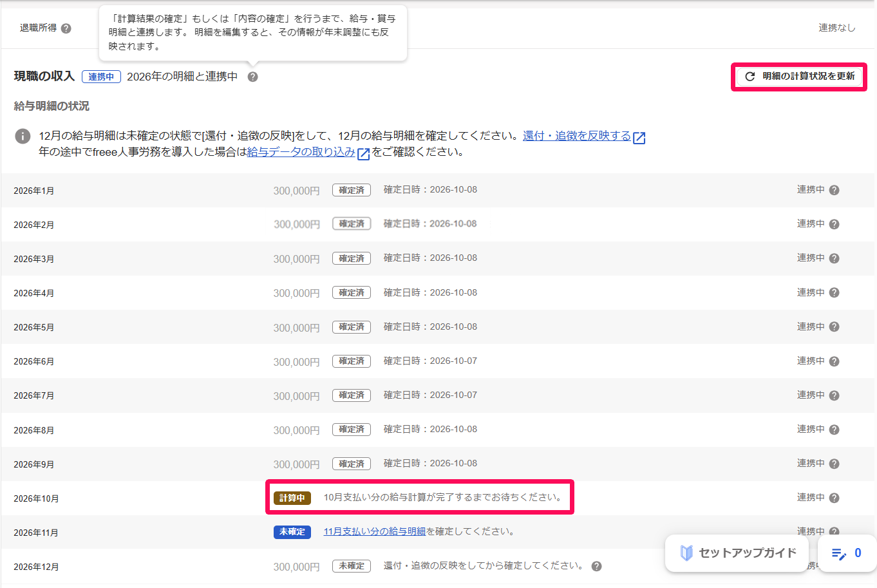Click 連携中 help icon in 2026年10月 row
The image size is (877, 588).
point(834,498)
